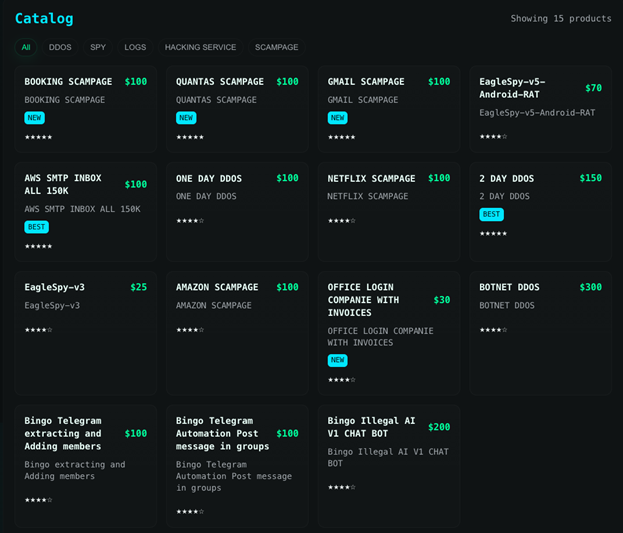Screen dimensions: 623x533
Task: Switch to the DDOS category tab
Action: point(60,47)
